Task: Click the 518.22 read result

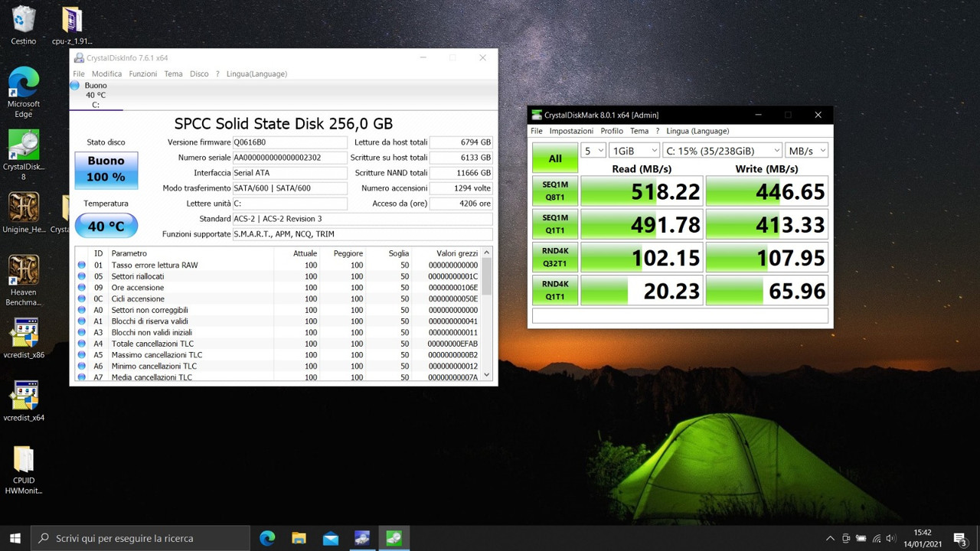Action: (x=642, y=191)
